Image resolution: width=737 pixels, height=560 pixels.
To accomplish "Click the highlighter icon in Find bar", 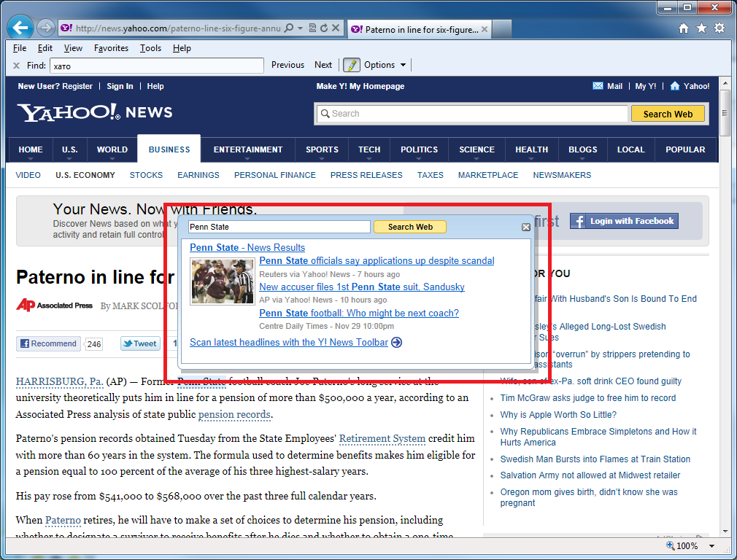I will (x=352, y=65).
